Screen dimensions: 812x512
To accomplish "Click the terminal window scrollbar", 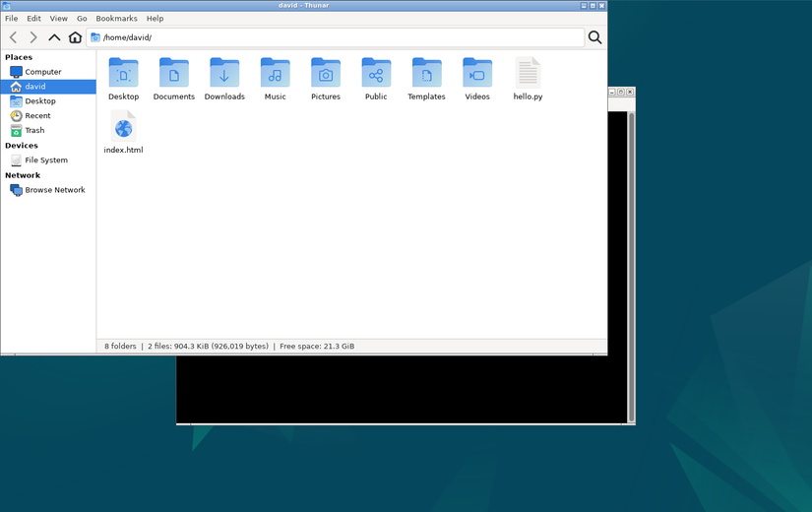I will [x=631, y=267].
